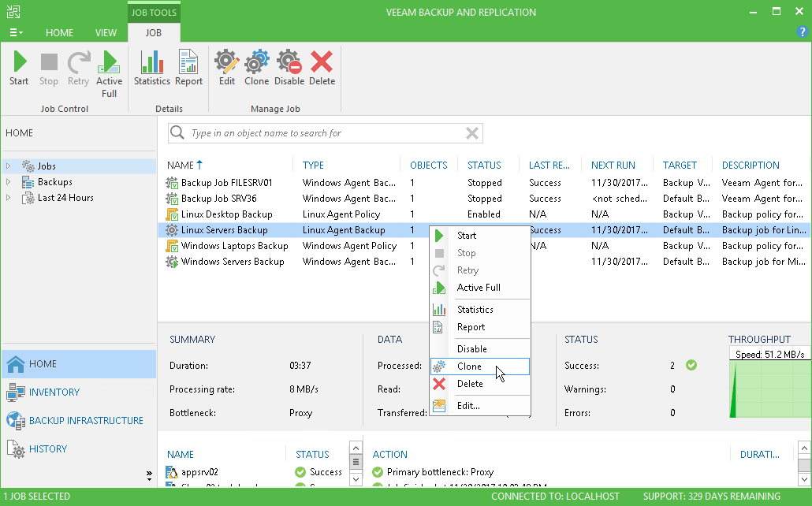Sort jobs by the OBJECTS column

pyautogui.click(x=428, y=166)
